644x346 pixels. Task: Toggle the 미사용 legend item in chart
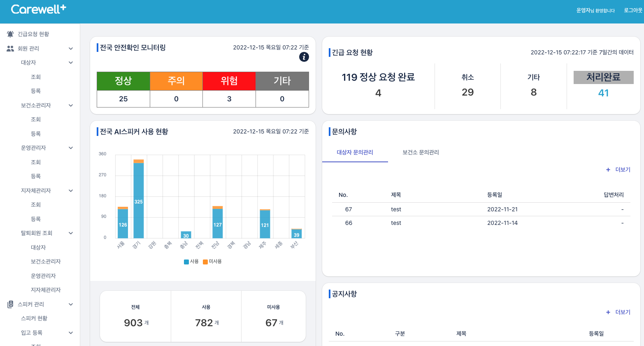point(212,262)
